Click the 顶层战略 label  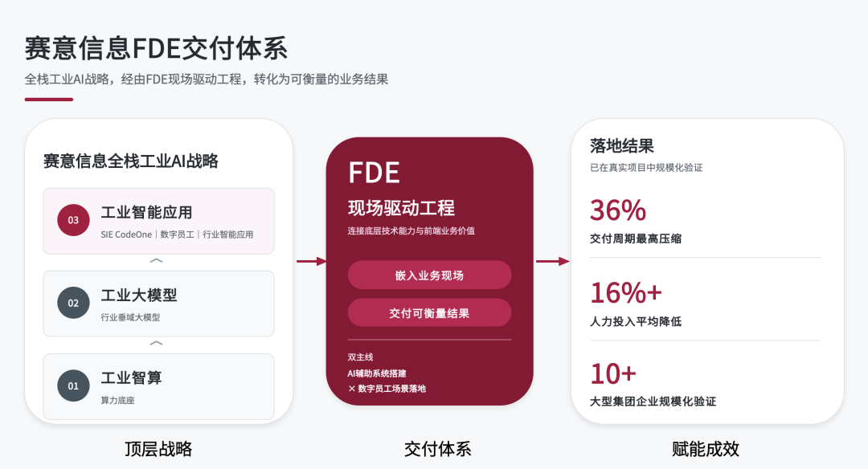point(158,449)
